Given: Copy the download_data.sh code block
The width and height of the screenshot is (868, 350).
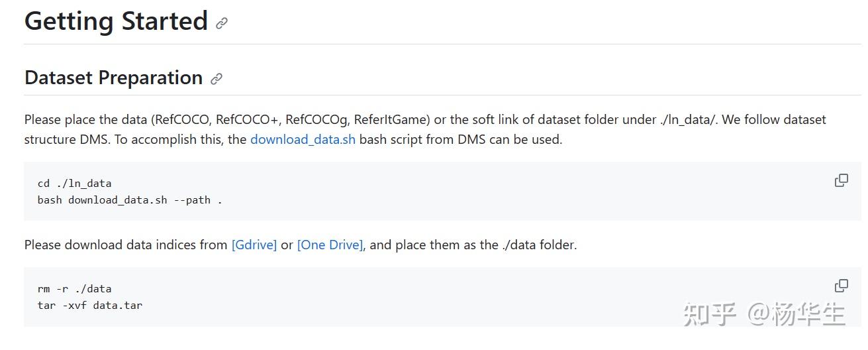Looking at the screenshot, I should 841,180.
